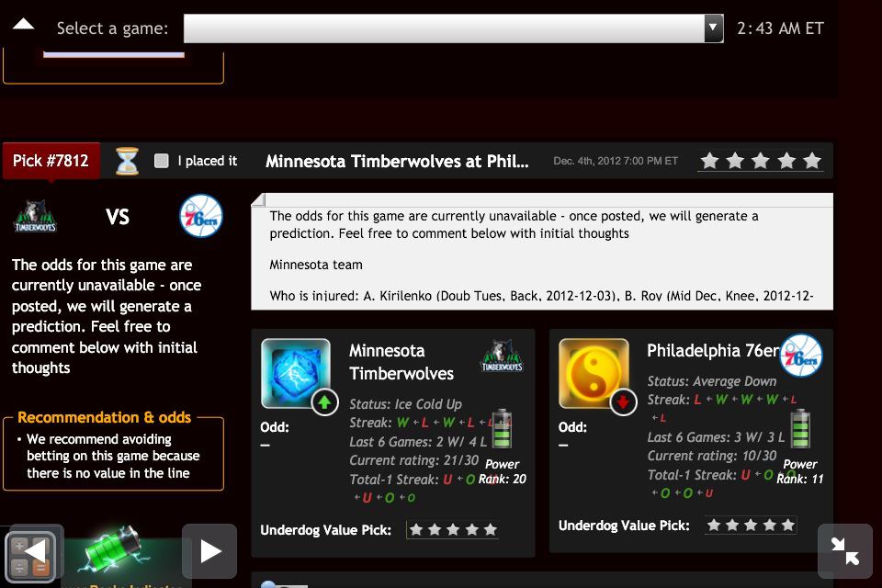Click the 76ers logo beside VS
Screen dimensions: 882x588
pyautogui.click(x=201, y=216)
